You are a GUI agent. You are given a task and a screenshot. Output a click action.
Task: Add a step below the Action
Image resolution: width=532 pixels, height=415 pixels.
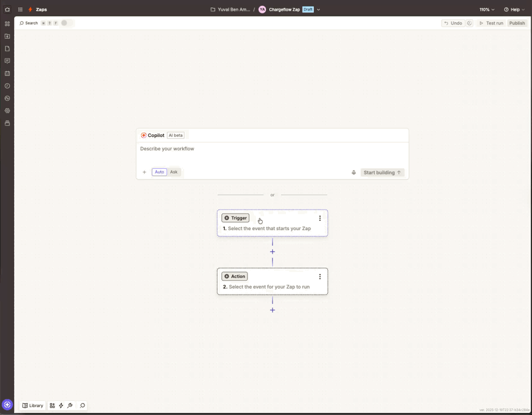pos(272,310)
